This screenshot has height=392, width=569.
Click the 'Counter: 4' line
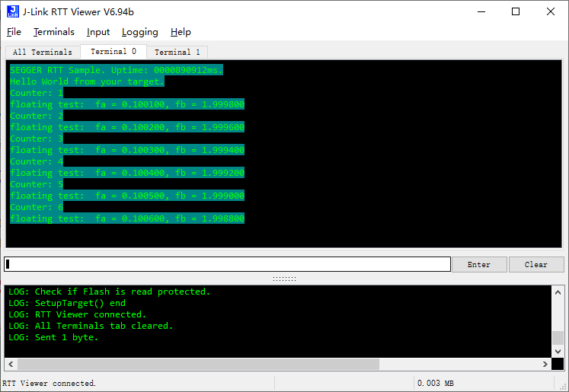[37, 161]
